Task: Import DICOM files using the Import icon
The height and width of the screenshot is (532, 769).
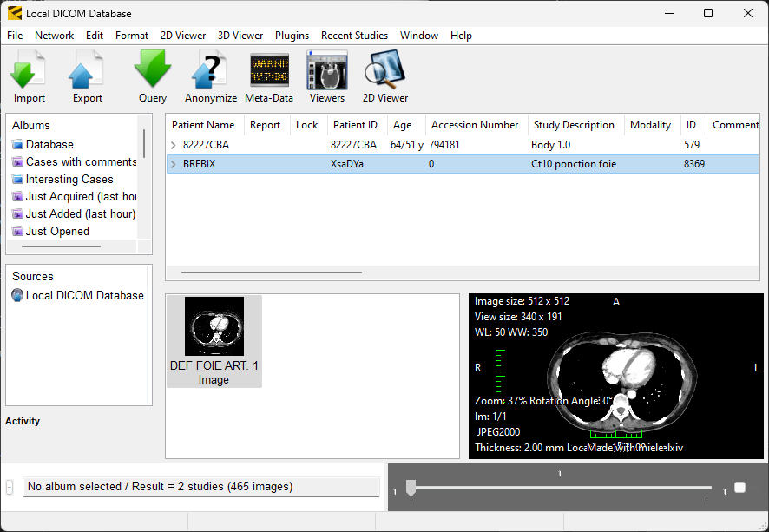Action: pyautogui.click(x=27, y=76)
